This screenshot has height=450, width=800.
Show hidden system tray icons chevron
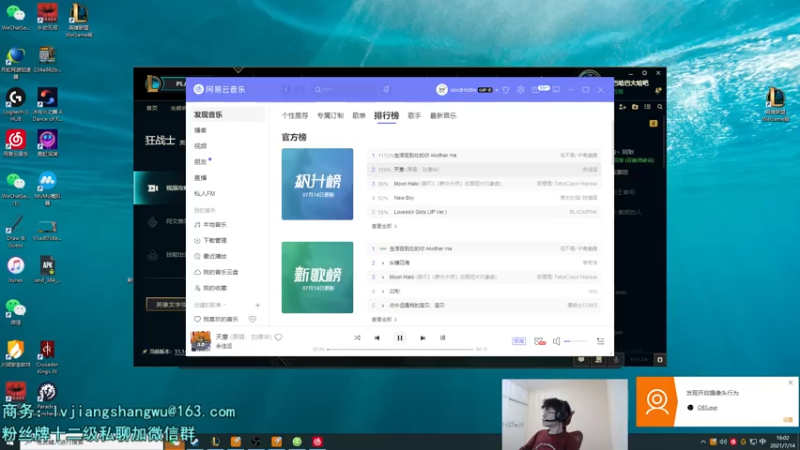point(703,442)
